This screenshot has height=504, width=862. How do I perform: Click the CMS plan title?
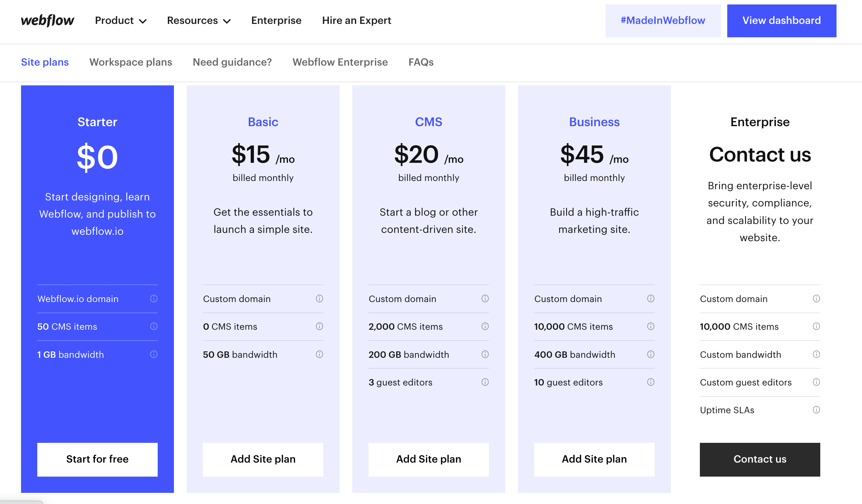pos(428,122)
